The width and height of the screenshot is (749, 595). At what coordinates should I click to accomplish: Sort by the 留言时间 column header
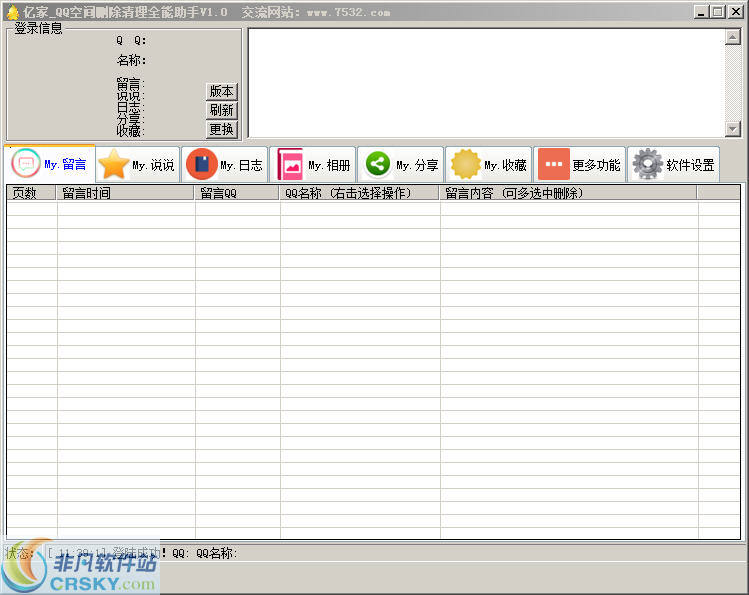pyautogui.click(x=126, y=193)
